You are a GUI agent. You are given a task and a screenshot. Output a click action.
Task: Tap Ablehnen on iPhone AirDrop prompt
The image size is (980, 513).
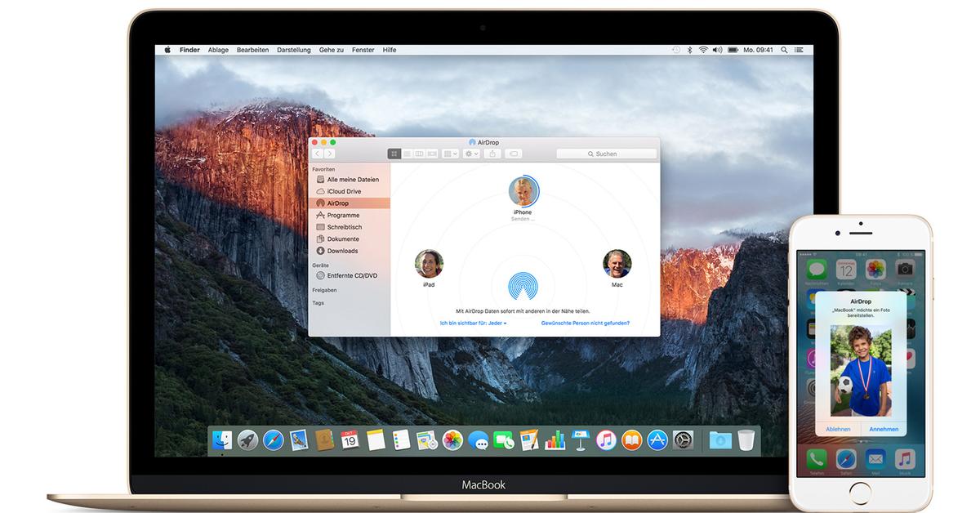(838, 429)
